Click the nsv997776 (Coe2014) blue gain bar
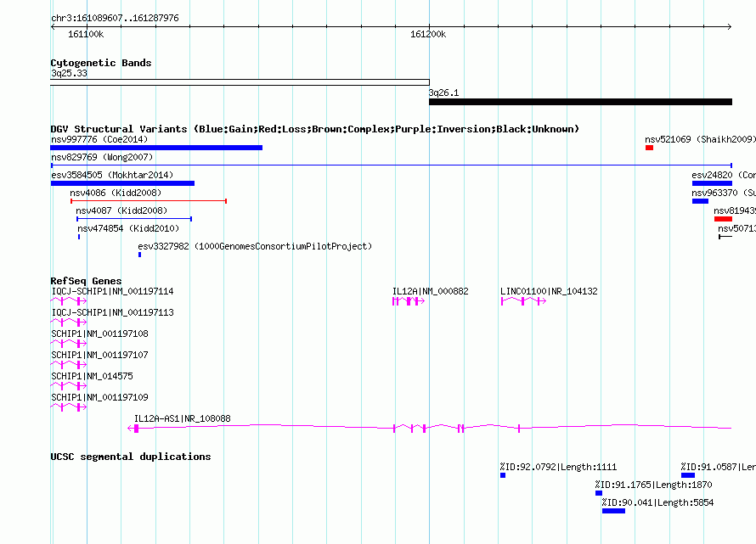Screen dimensions: 756x544 pos(156,148)
